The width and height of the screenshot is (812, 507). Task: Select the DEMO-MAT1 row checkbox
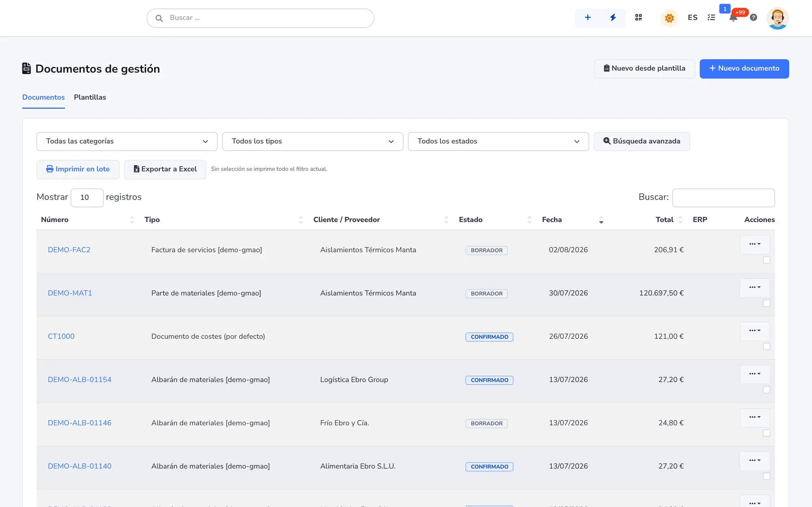tap(767, 303)
